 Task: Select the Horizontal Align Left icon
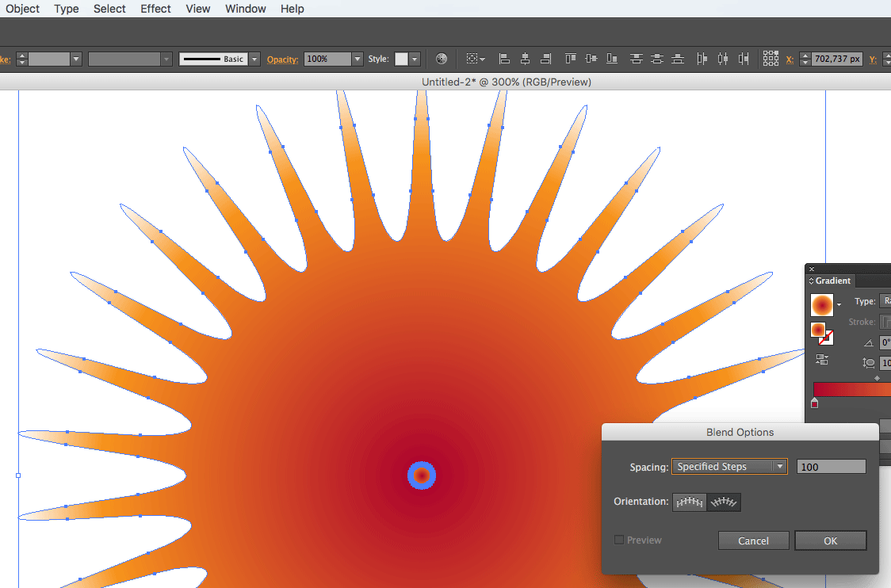504,58
